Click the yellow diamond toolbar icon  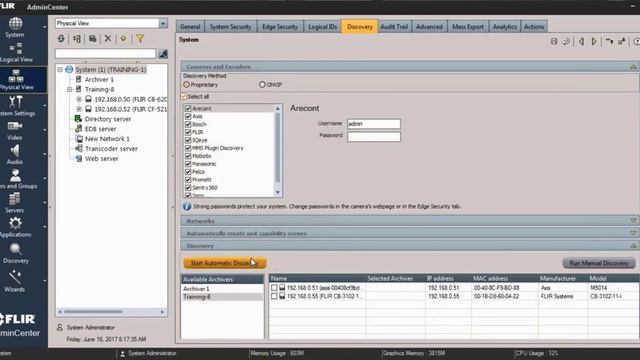coord(123,38)
